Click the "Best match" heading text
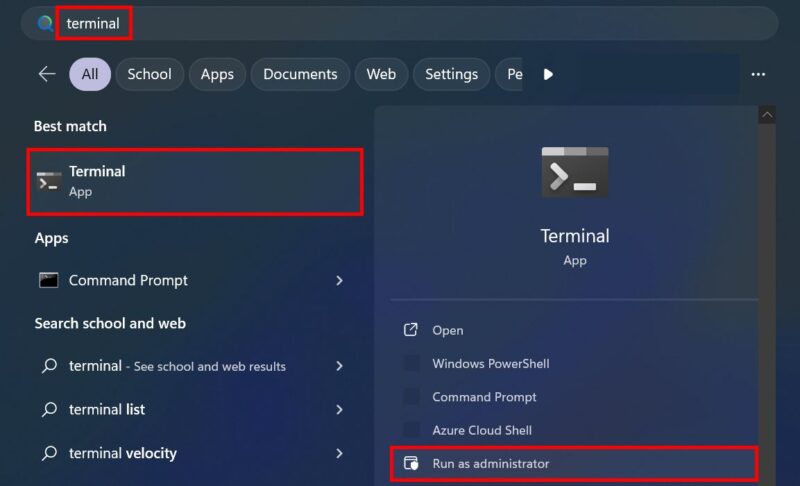Viewport: 800px width, 486px height. coord(70,126)
